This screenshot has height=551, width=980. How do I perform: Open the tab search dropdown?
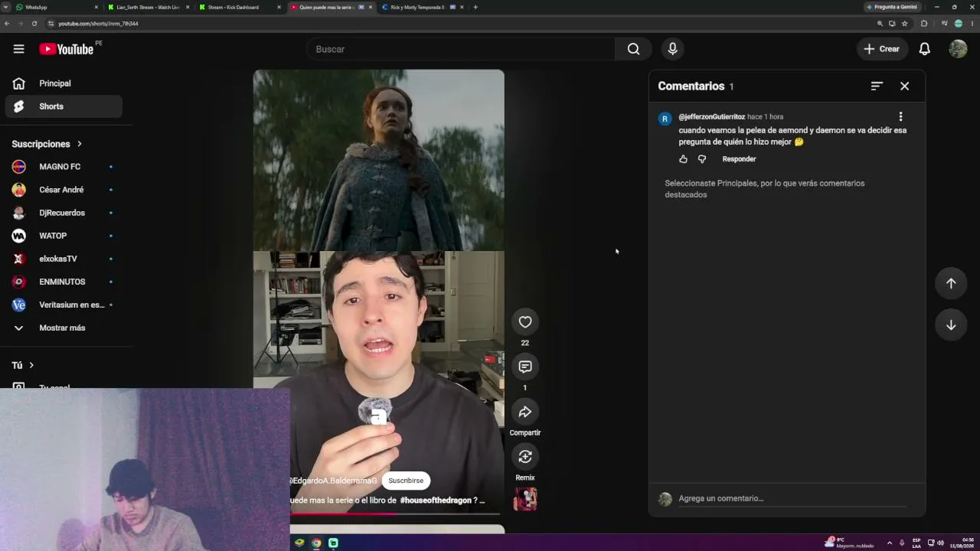[5, 7]
